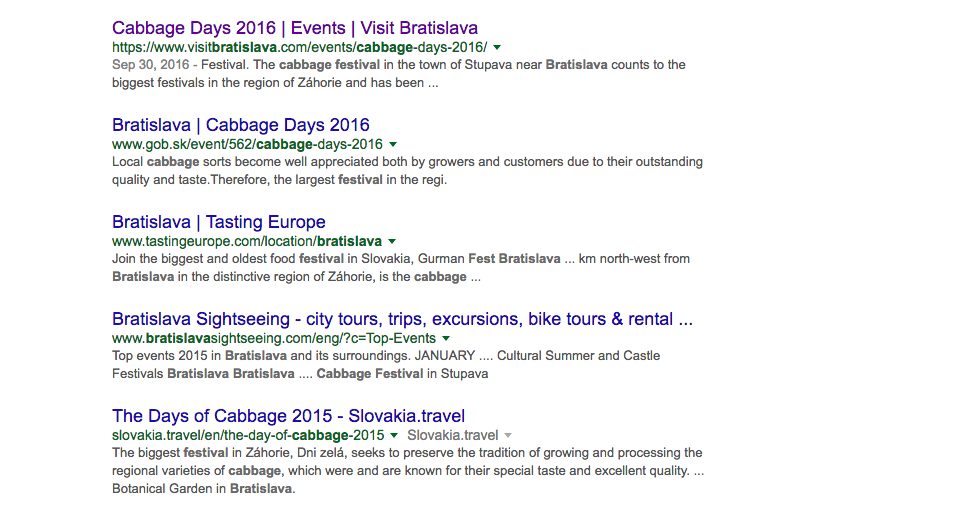
Task: Open the "Bratislava | Cabbage Days 2016" result
Action: point(241,125)
